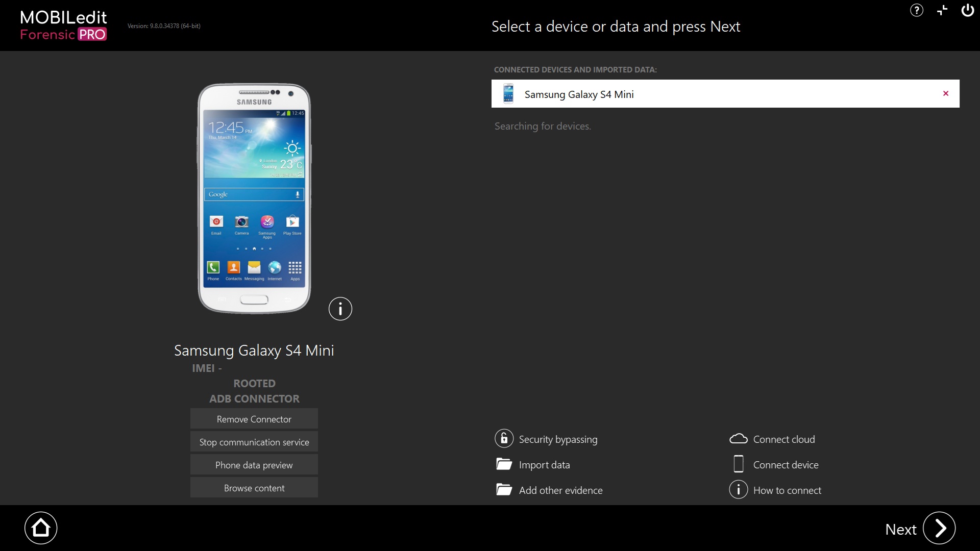This screenshot has width=980, height=551.
Task: Click the Security bypassing lock icon
Action: [504, 438]
